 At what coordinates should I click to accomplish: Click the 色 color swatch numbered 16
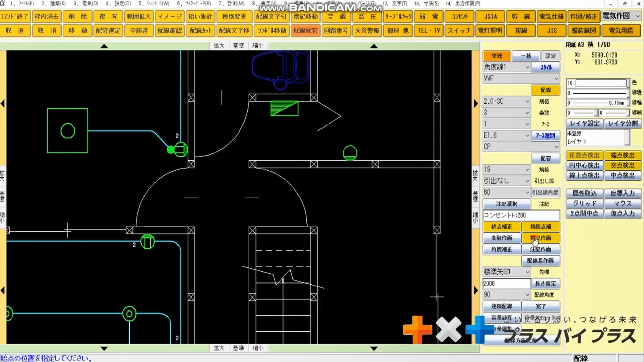pos(598,83)
